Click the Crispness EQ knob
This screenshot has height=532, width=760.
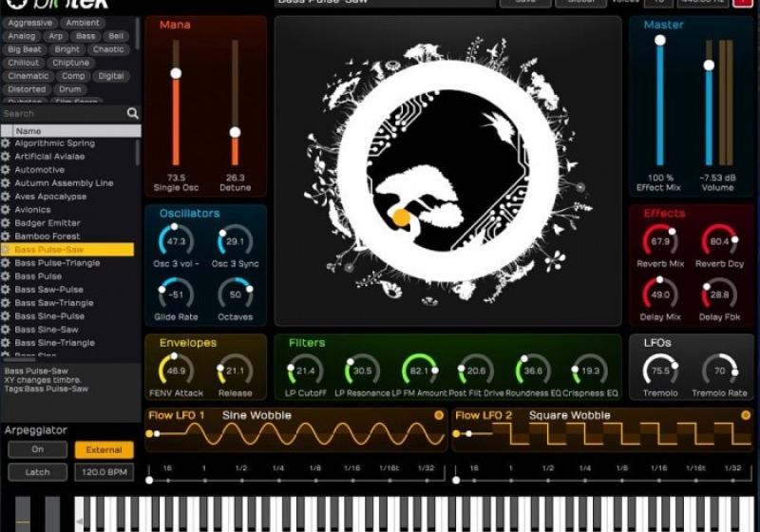point(590,370)
